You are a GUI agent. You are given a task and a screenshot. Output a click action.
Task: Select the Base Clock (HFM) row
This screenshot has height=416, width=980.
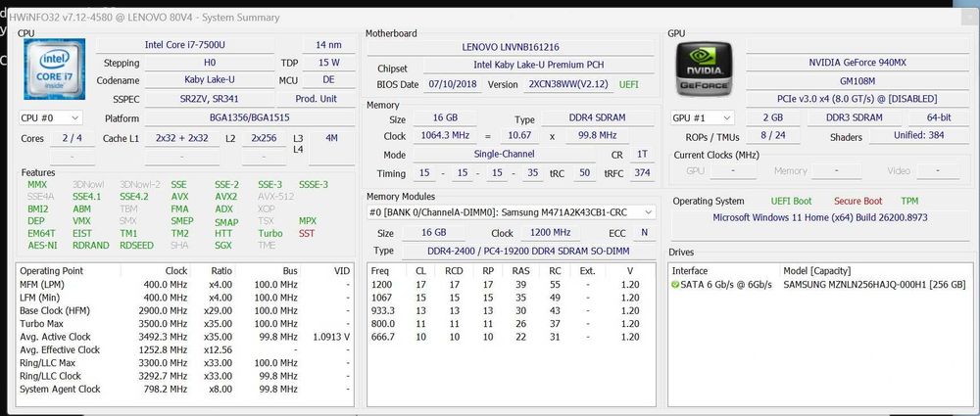pyautogui.click(x=184, y=310)
